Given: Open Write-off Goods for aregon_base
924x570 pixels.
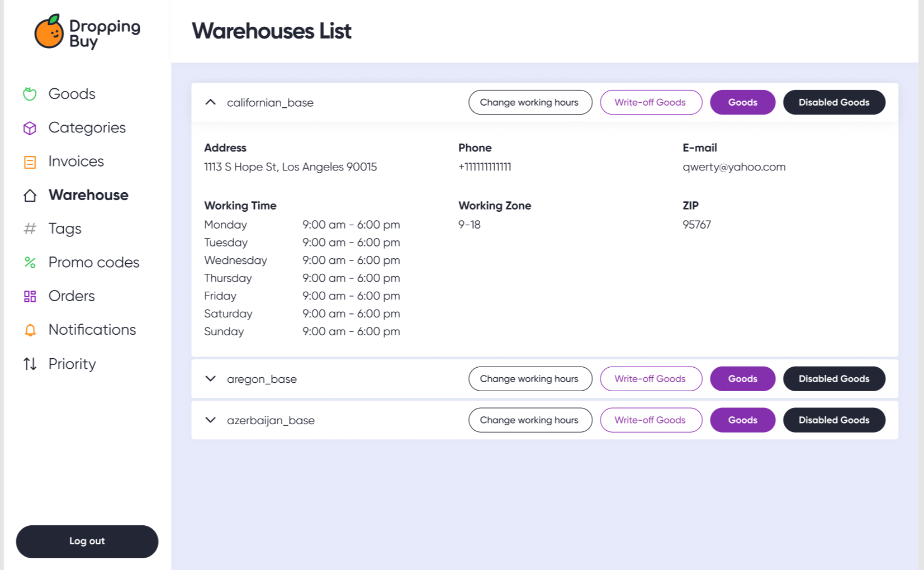Looking at the screenshot, I should pyautogui.click(x=651, y=379).
